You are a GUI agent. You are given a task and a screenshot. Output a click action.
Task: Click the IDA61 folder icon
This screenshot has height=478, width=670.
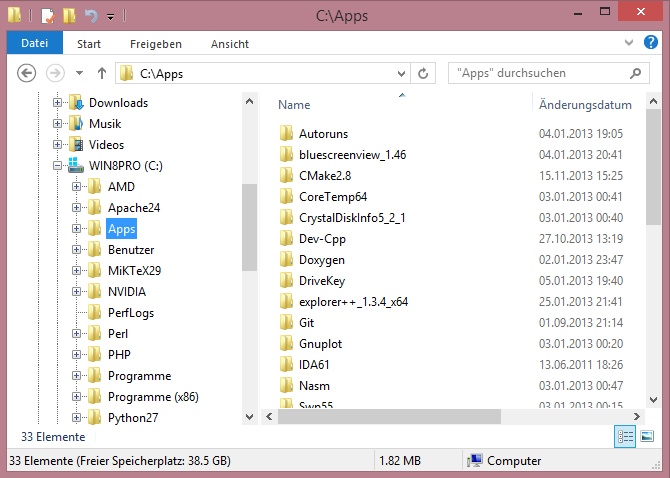tap(286, 364)
